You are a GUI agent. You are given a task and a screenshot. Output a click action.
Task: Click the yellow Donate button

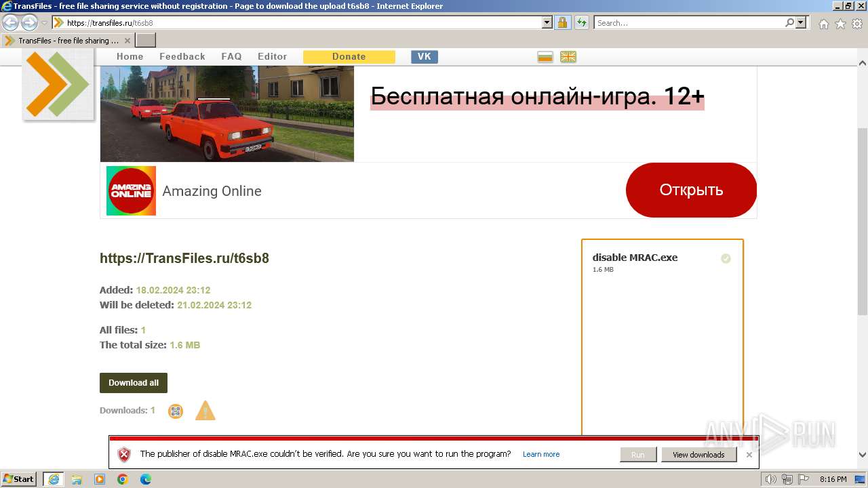349,57
